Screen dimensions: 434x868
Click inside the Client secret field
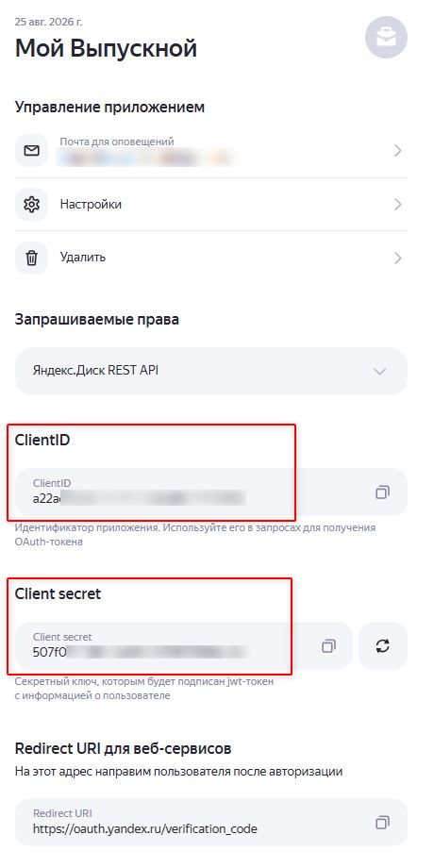pos(184,646)
